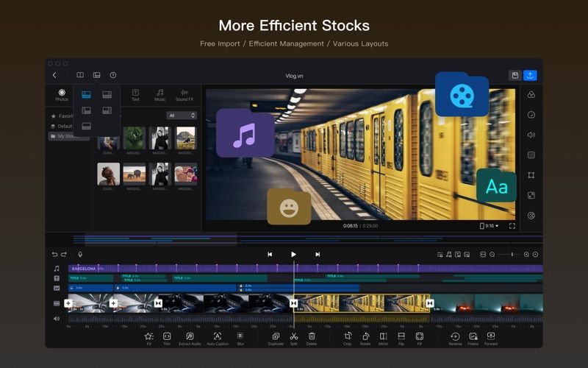Mute the video track audio speaker icon
This screenshot has width=588, height=368.
pyautogui.click(x=57, y=319)
